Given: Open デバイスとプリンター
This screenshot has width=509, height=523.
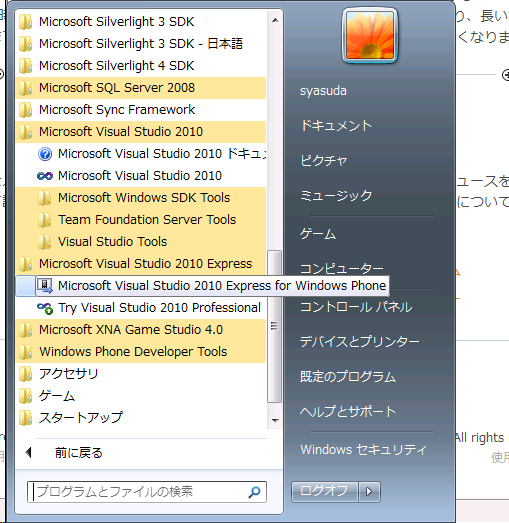Looking at the screenshot, I should (360, 342).
